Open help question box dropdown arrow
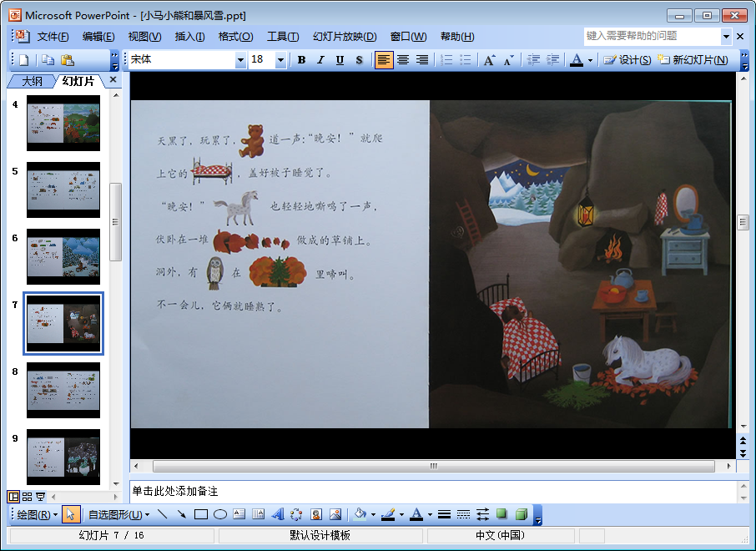756x551 pixels. pyautogui.click(x=726, y=36)
